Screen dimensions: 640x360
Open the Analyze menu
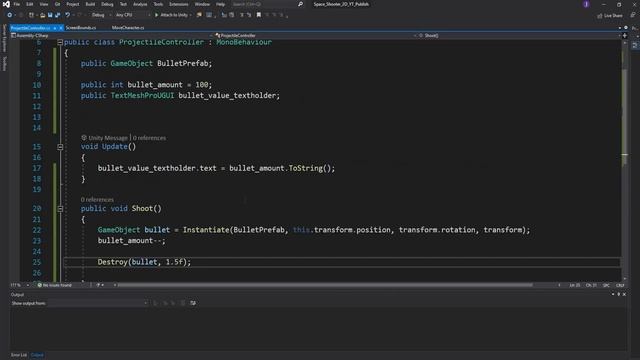tap(140, 4)
